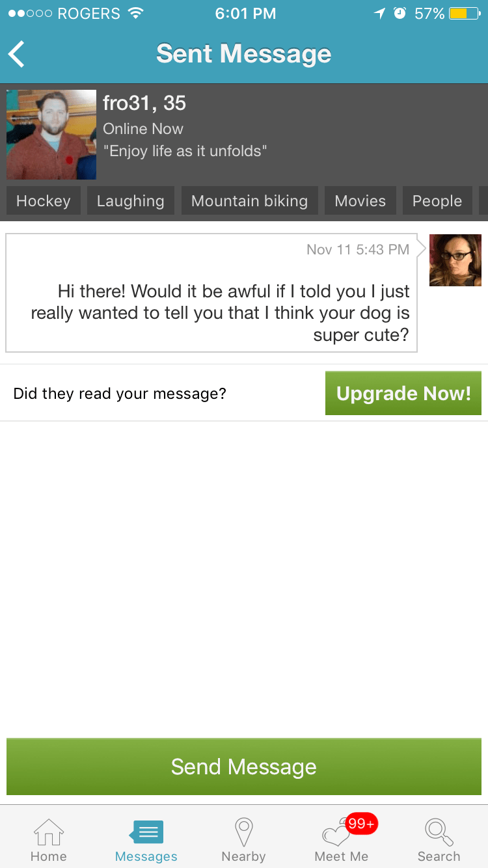Open the Home tab
The width and height of the screenshot is (488, 868).
pyautogui.click(x=49, y=840)
